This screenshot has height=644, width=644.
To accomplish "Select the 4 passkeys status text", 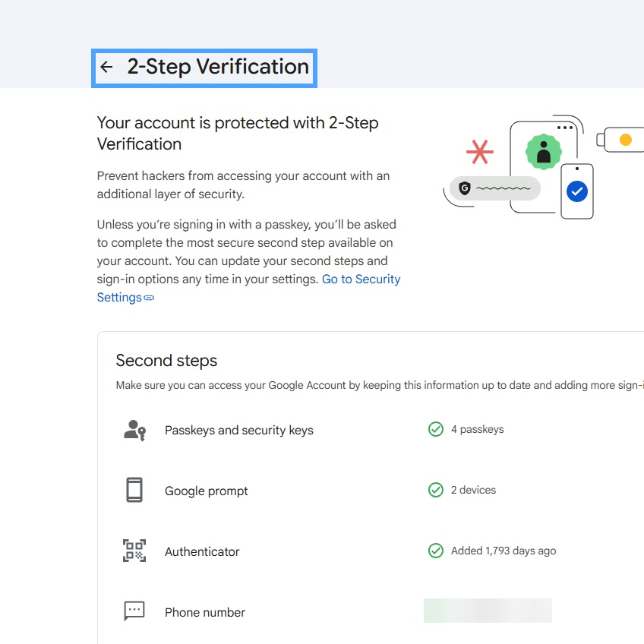I will (477, 429).
